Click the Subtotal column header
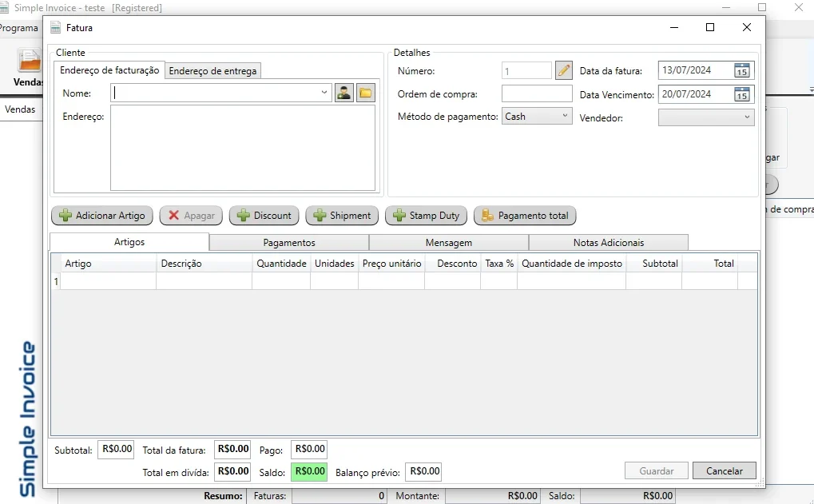The width and height of the screenshot is (814, 504). pos(654,263)
